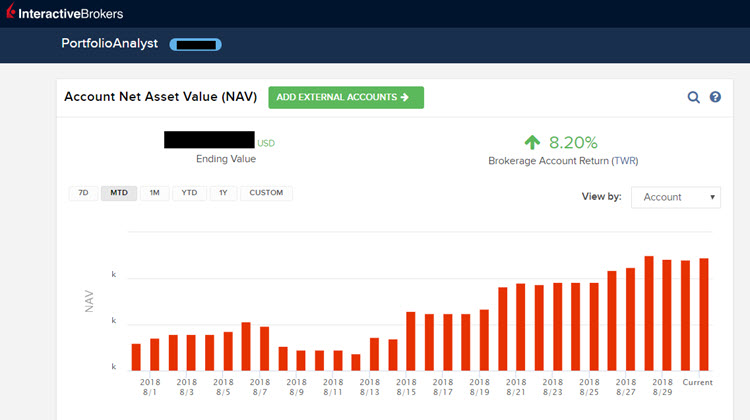This screenshot has height=420, width=750.
Task: Select the 1Y time range
Action: 223,193
